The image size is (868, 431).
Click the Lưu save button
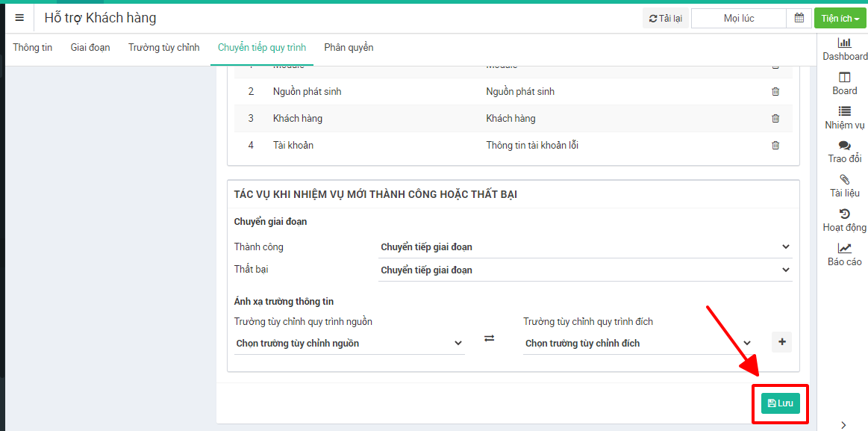tap(780, 403)
